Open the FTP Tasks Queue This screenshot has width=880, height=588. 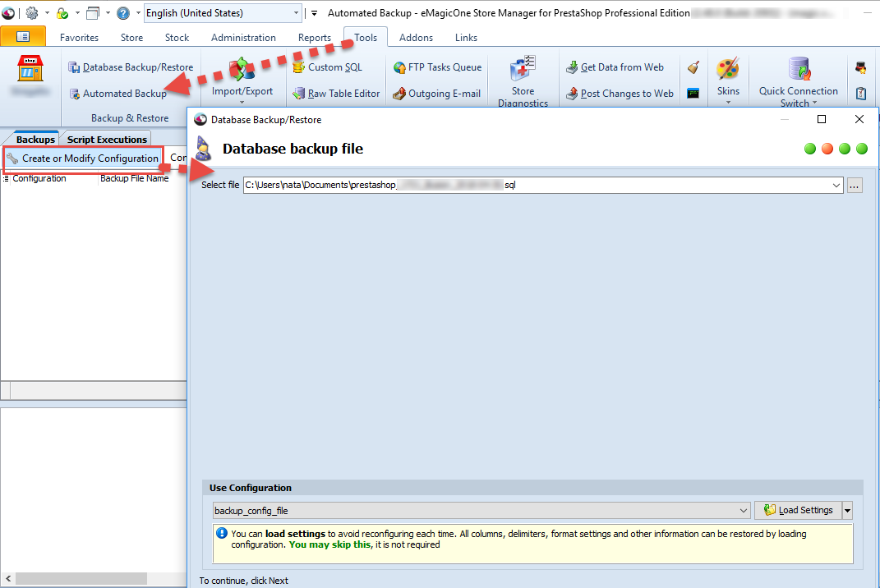tap(438, 67)
